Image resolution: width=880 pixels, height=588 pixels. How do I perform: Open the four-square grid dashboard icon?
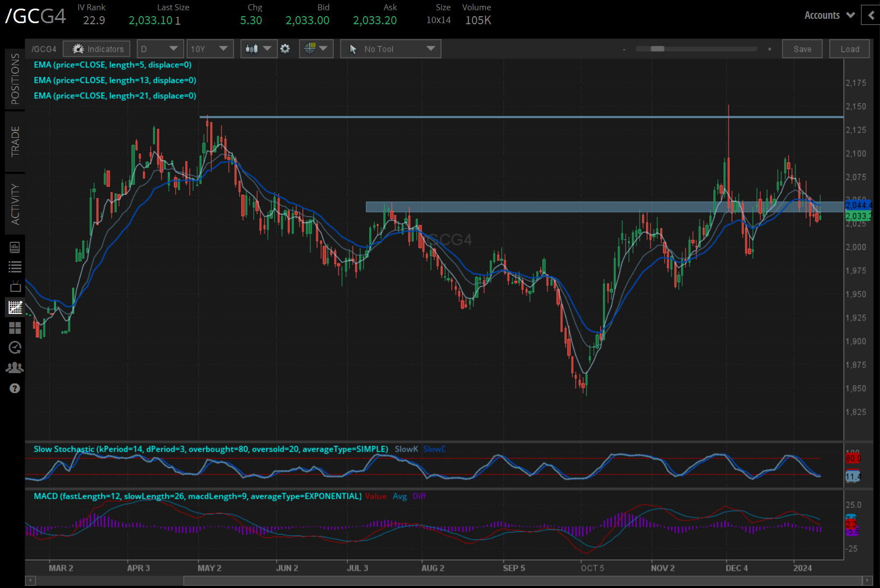[x=15, y=328]
